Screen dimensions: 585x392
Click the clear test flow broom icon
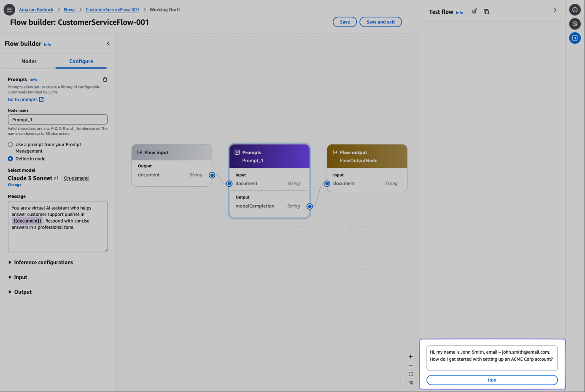pyautogui.click(x=474, y=11)
